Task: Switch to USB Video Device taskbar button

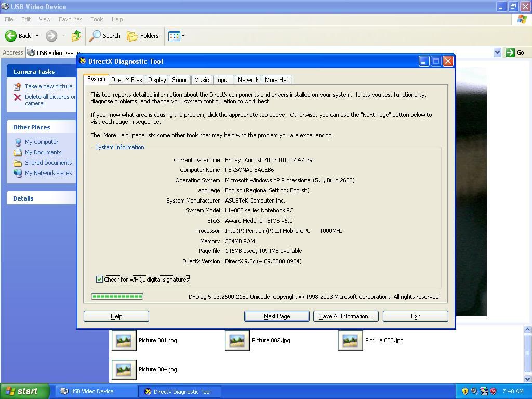Action: 97,391
